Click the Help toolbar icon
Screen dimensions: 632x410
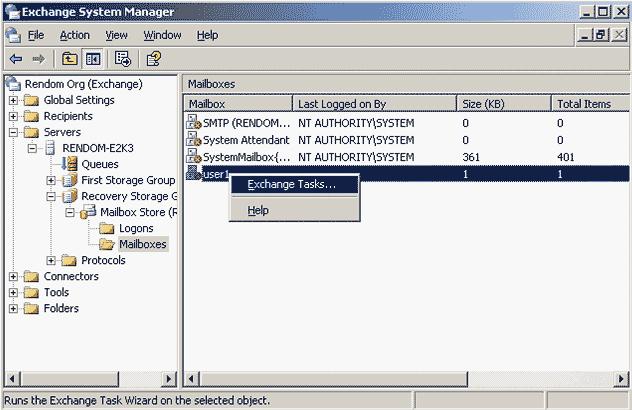coord(154,59)
